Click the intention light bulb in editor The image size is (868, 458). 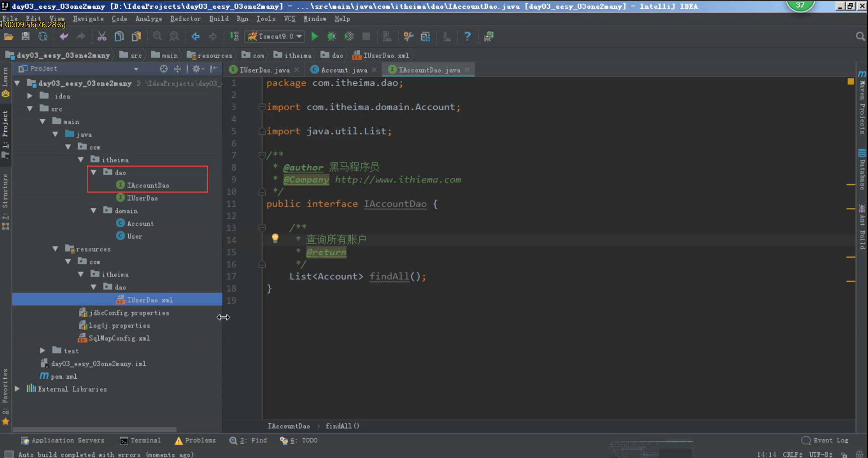tap(275, 238)
